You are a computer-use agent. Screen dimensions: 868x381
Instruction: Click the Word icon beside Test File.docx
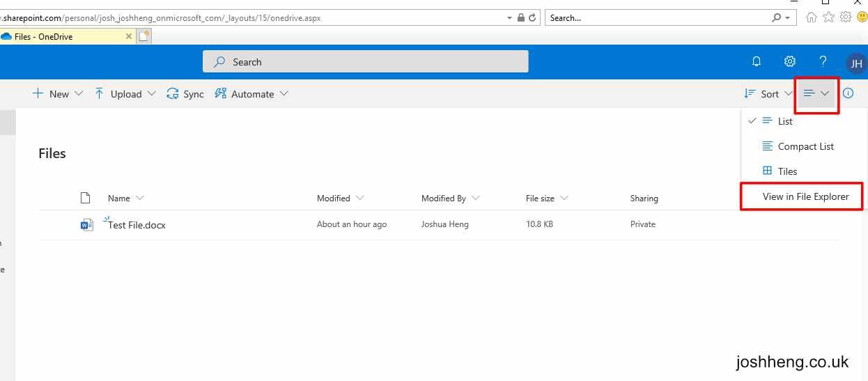pos(86,224)
